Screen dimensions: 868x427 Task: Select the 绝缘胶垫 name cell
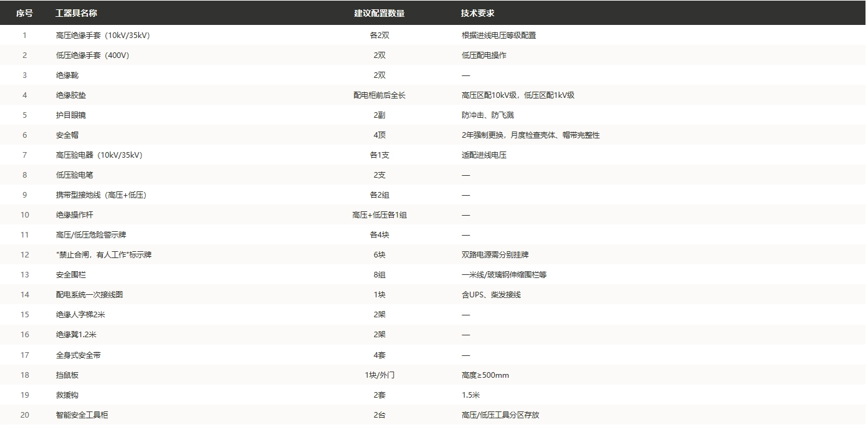[72, 95]
